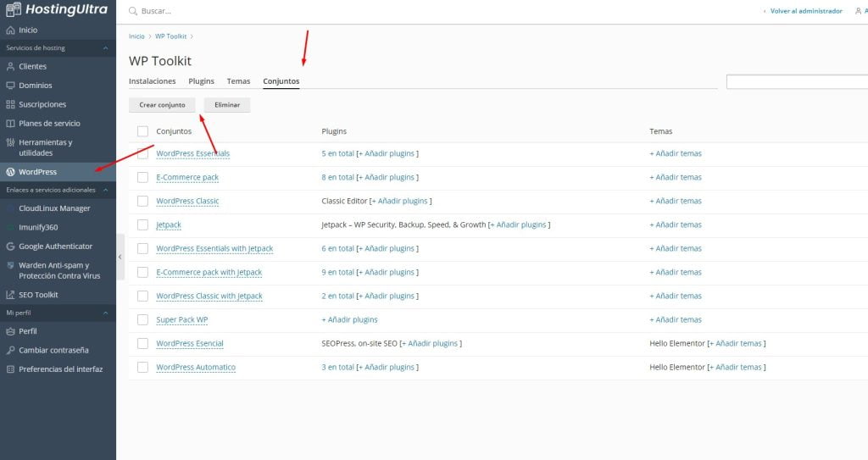Check the Jetpack row checkbox
Viewport: 868px width, 460px height.
point(142,224)
